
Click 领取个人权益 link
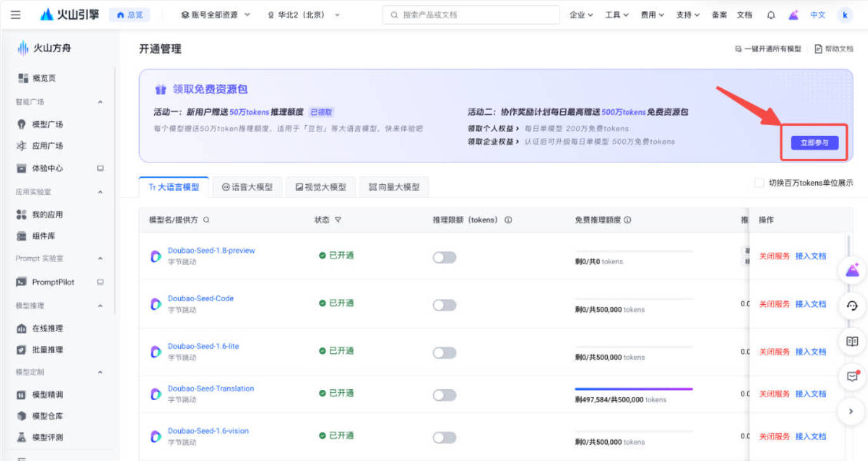pos(494,129)
